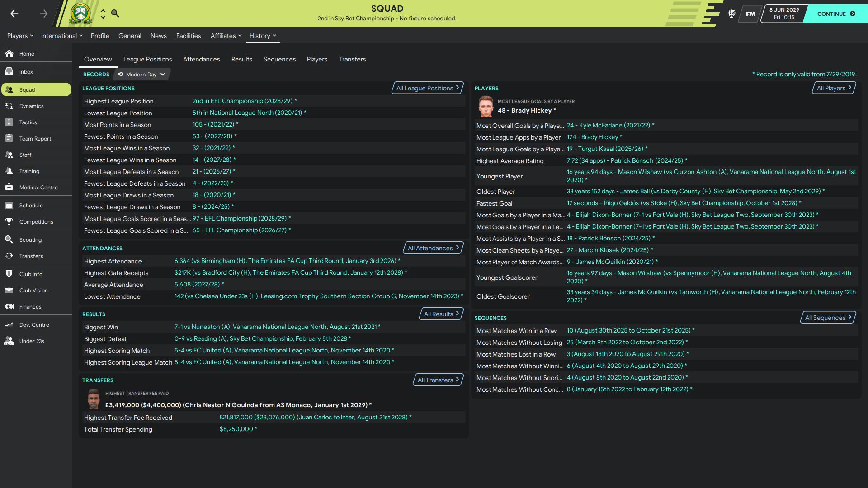Open Medical Centre icon in sidebar
Image resolution: width=868 pixels, height=488 pixels.
point(9,187)
